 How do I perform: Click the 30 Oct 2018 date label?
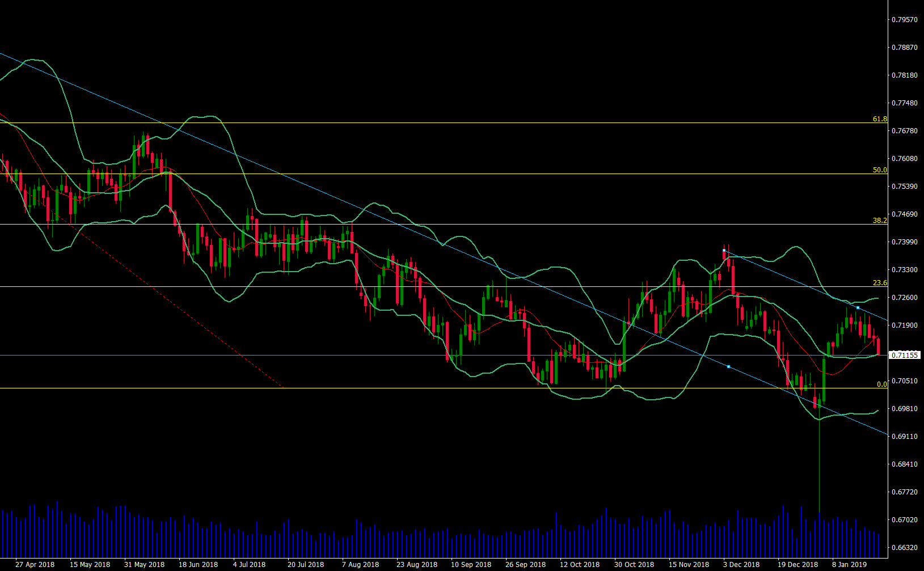[634, 565]
